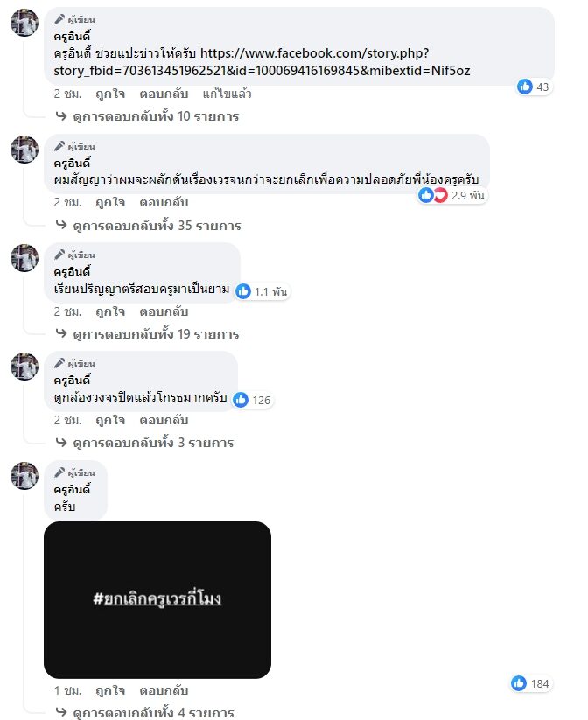Click ครูอินดี้ name on the third comment
588x720 pixels.
(72, 271)
